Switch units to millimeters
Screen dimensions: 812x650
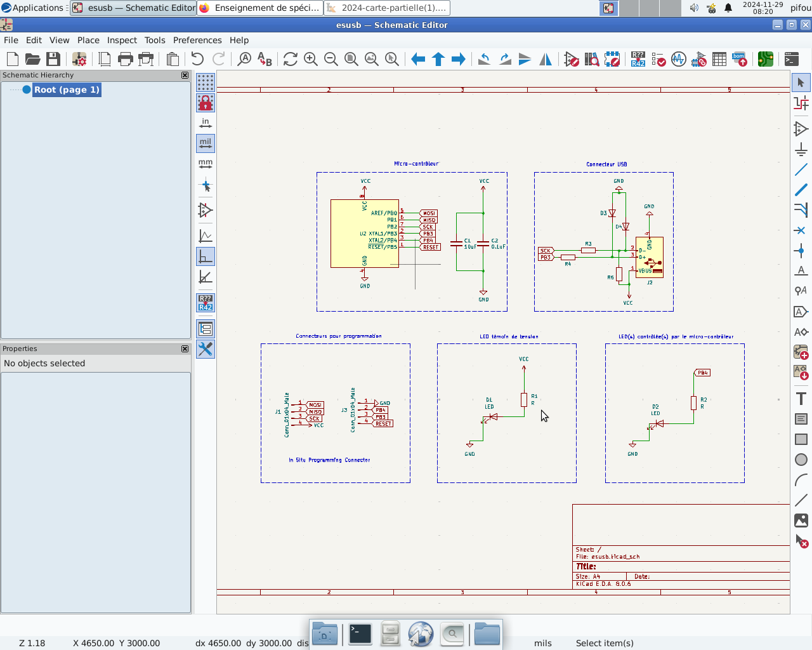pos(206,164)
